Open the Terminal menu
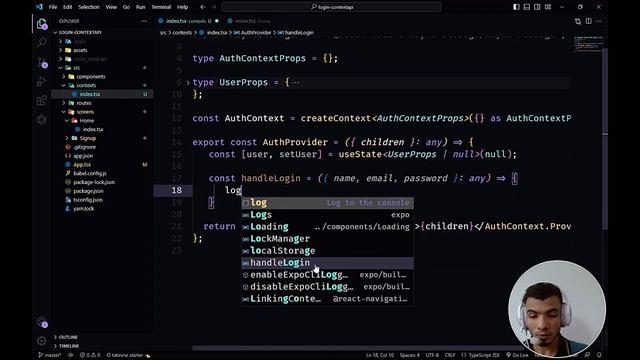 (x=161, y=7)
